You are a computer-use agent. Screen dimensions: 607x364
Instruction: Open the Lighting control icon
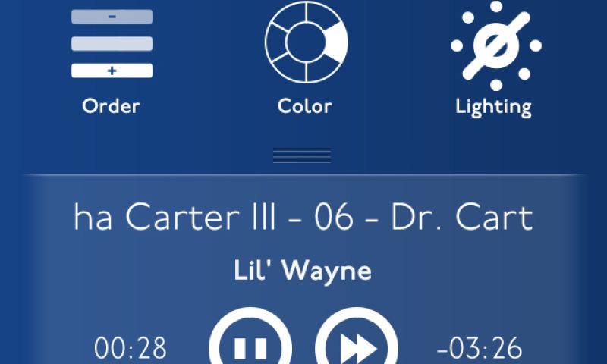(496, 45)
